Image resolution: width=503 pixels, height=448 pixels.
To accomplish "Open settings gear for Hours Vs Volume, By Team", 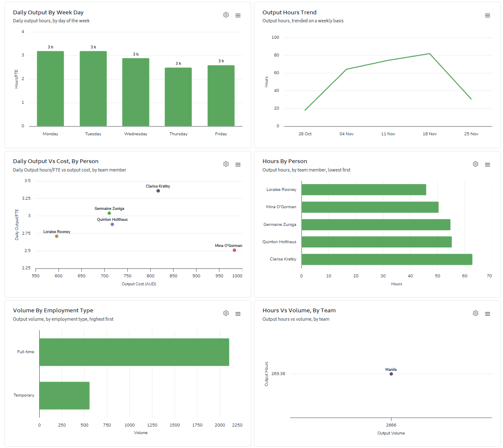I will pyautogui.click(x=476, y=313).
